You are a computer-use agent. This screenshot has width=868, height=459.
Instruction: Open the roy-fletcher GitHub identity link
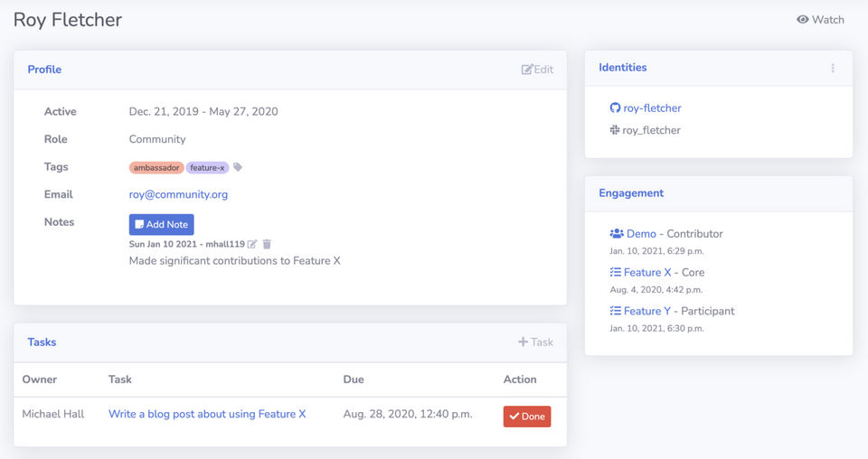pyautogui.click(x=652, y=108)
